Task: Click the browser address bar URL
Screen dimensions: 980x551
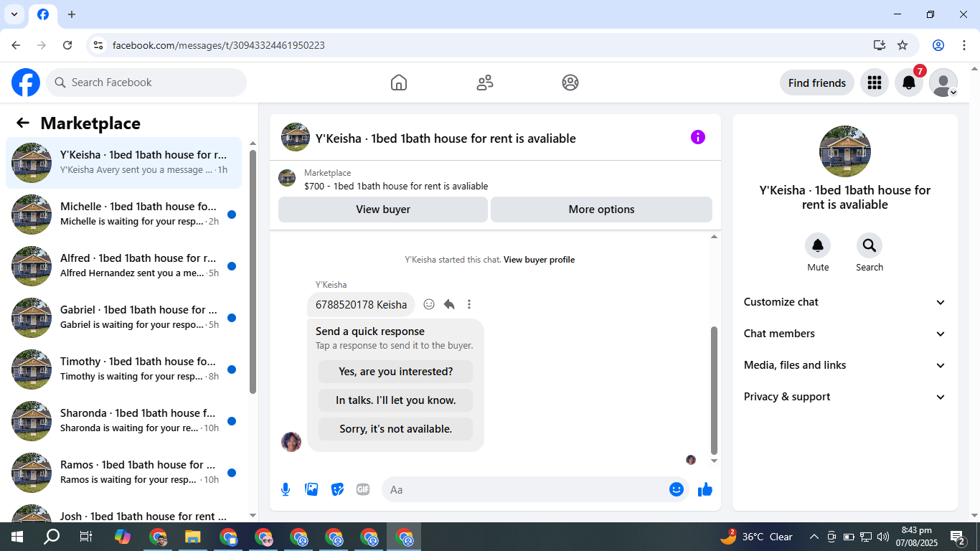Action: tap(219, 45)
